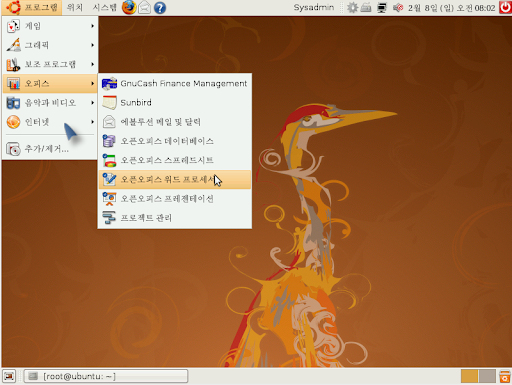Click the 에볼루션 메일 및 달력 envelope icon

click(x=109, y=122)
